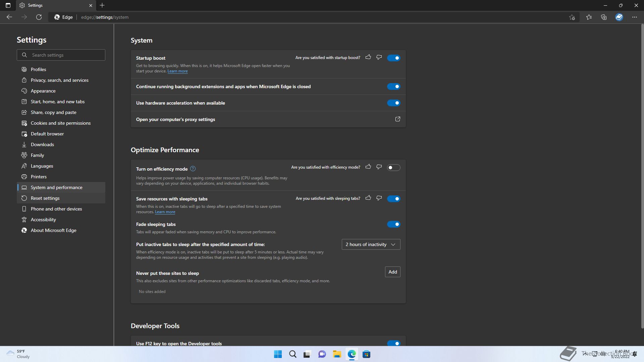Click Add button for never-sleep sites

pyautogui.click(x=392, y=272)
